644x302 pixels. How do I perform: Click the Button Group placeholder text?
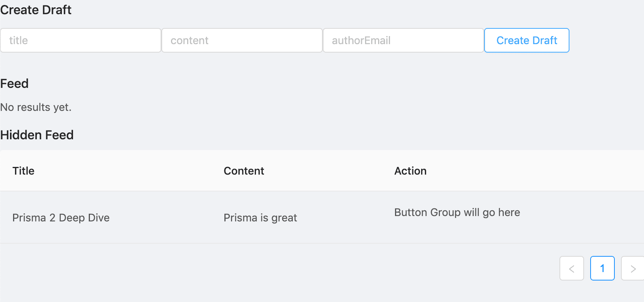tap(457, 212)
